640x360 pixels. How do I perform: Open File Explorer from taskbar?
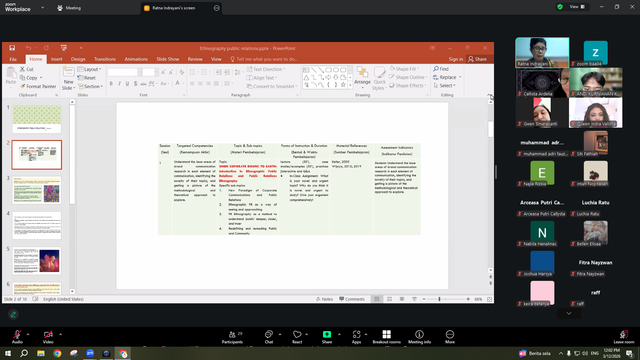click(x=41, y=353)
